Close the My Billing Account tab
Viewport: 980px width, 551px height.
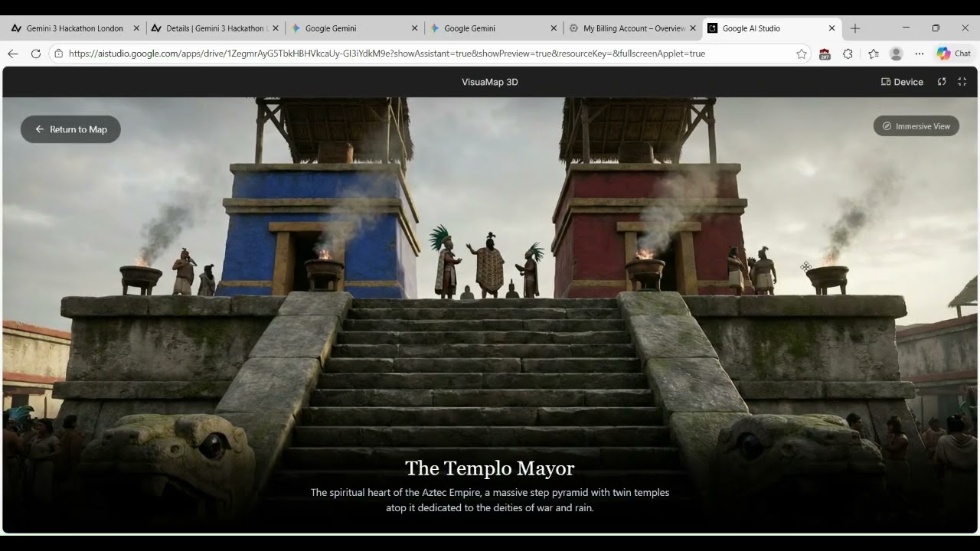point(693,28)
